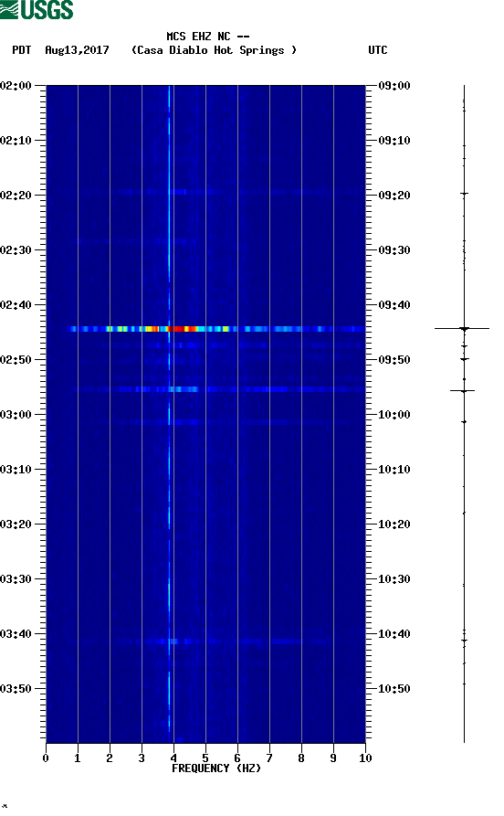Click the seismogram spike near 09:55 UTC
Image resolution: width=504 pixels, height=816 pixels.
tap(462, 390)
